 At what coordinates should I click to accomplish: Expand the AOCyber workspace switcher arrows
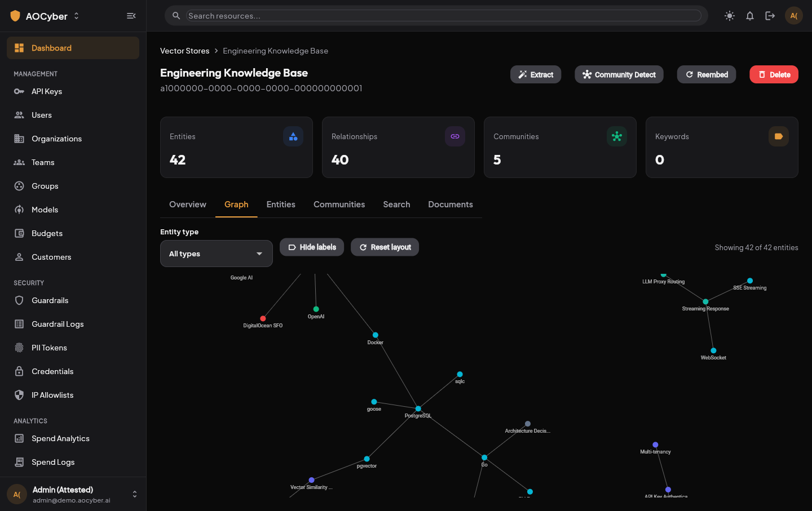(x=77, y=16)
